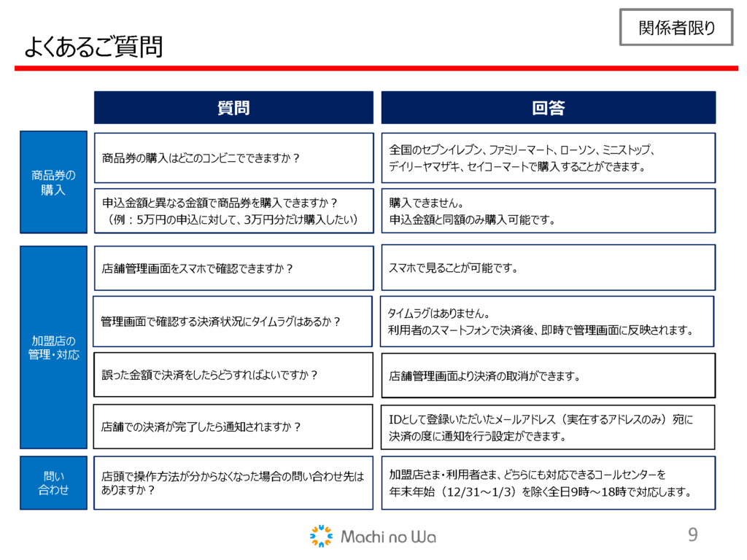
Task: Click the よくあるご質問 slide title
Action: tap(93, 47)
